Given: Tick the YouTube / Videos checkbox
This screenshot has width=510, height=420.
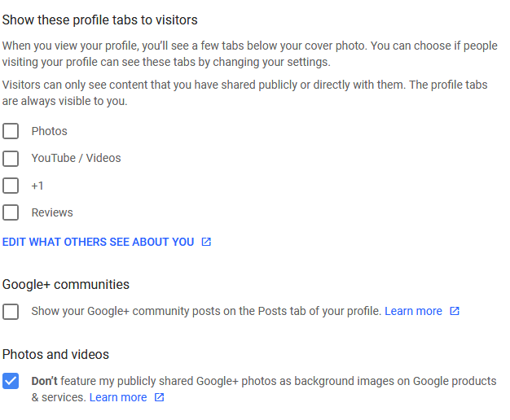Looking at the screenshot, I should tap(11, 158).
